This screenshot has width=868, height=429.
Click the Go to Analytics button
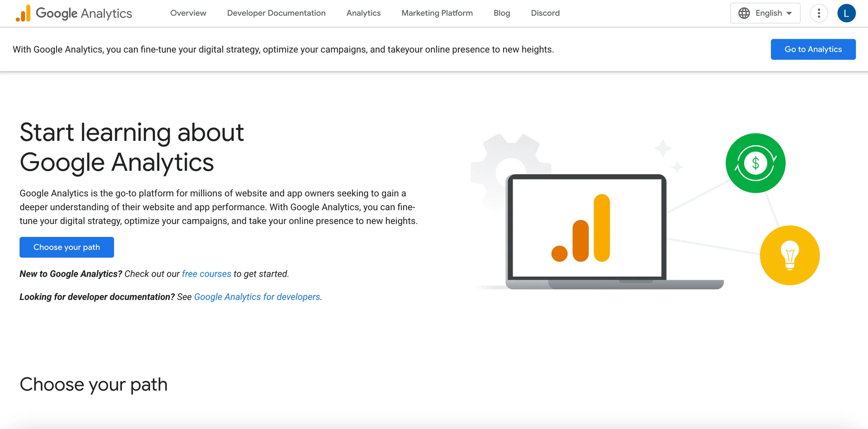[813, 49]
